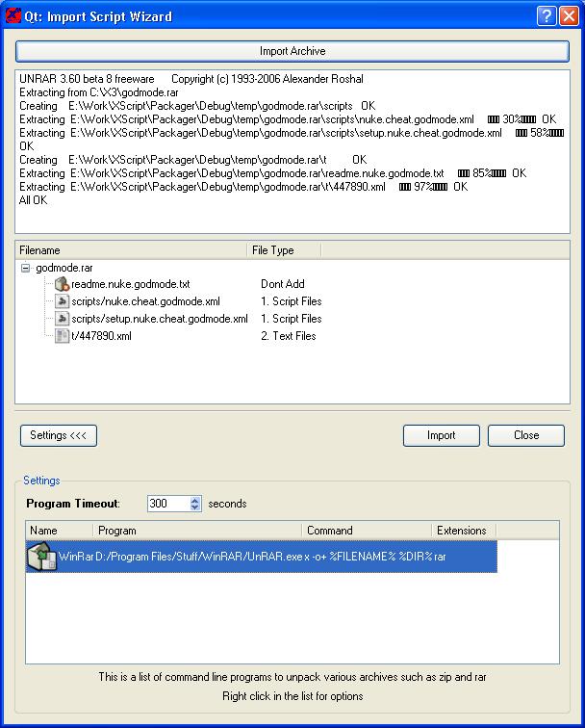Screen dimensions: 585x728
Task: Click the Close button
Action: click(526, 435)
